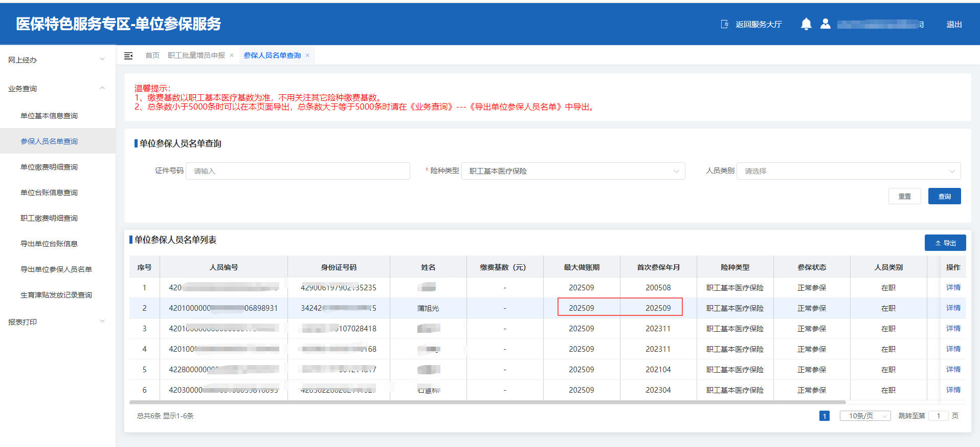Log out via 退出
Viewport: 980px width, 447px height.
click(x=954, y=24)
